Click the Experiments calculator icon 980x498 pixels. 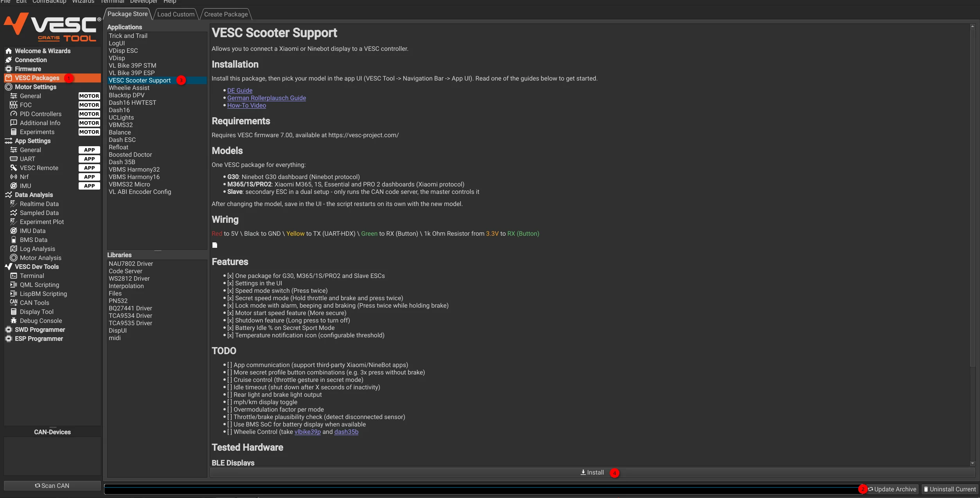[14, 132]
